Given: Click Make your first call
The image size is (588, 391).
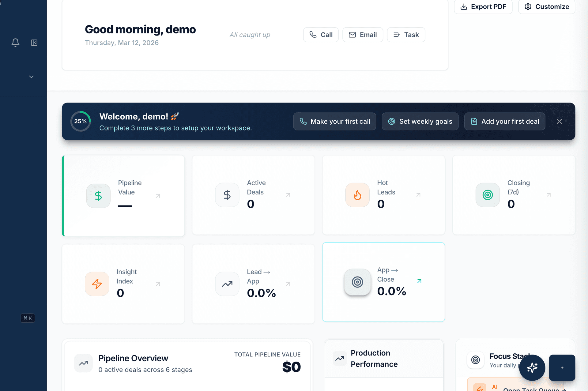Looking at the screenshot, I should pyautogui.click(x=334, y=121).
